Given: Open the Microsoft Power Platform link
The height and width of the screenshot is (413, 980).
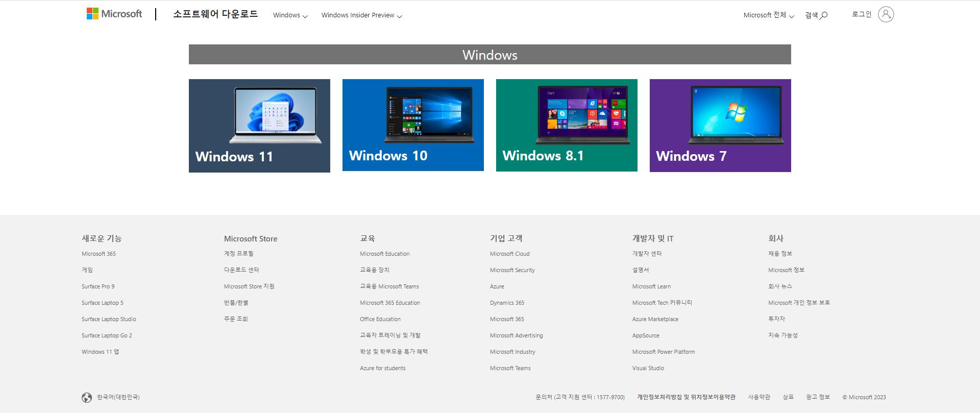Looking at the screenshot, I should [x=664, y=352].
